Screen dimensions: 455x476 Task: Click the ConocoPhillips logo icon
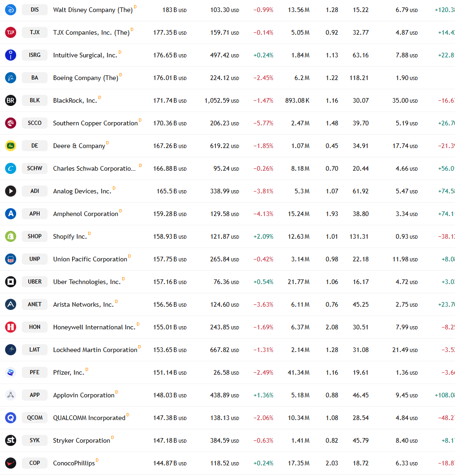pos(11,463)
